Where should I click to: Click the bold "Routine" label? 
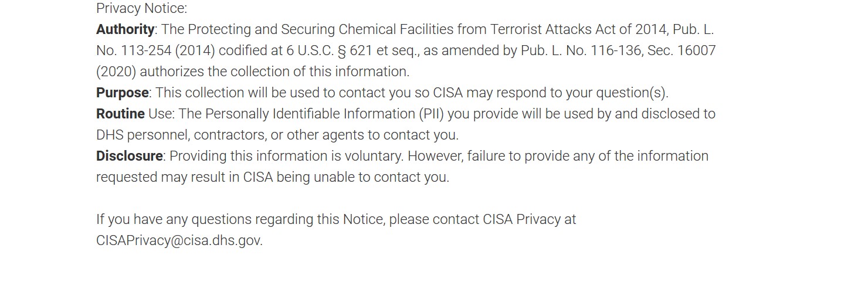120,114
